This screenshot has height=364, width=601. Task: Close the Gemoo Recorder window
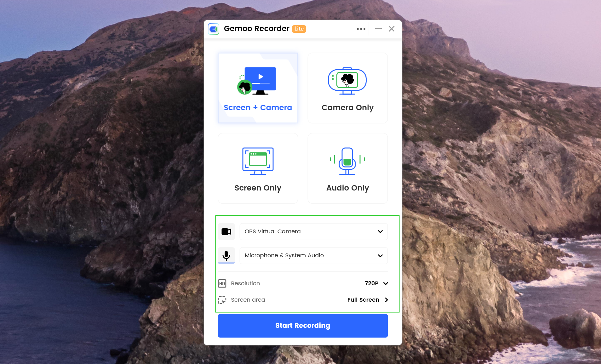coord(392,29)
